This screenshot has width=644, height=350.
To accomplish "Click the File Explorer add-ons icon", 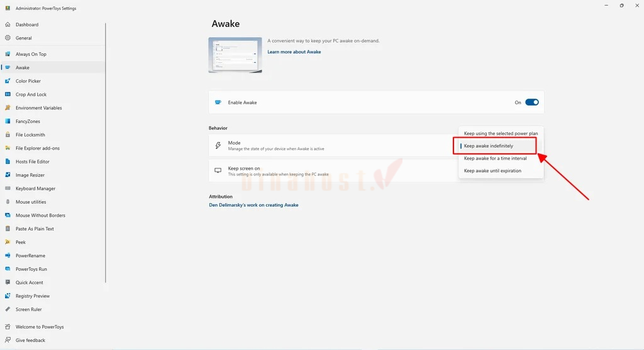I will coord(8,148).
